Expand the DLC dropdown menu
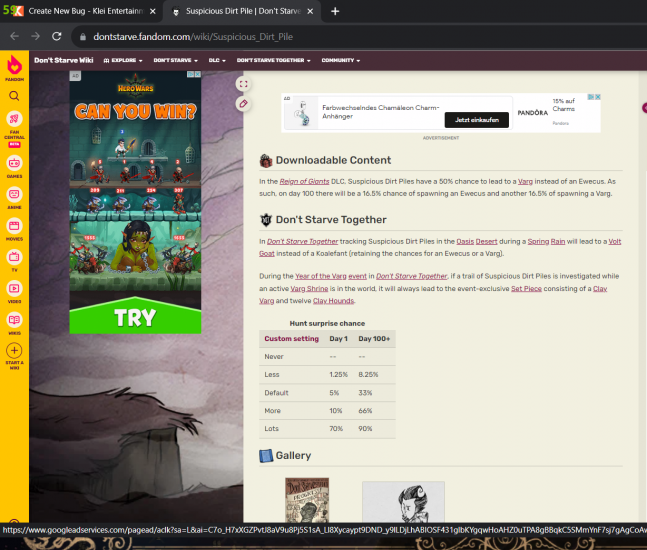The height and width of the screenshot is (550, 647). (x=217, y=60)
